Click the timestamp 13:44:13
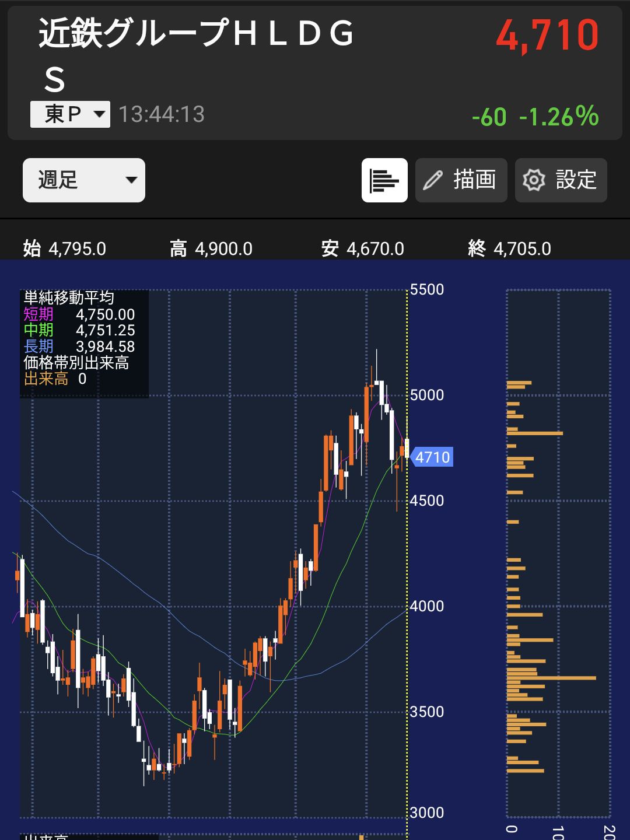This screenshot has width=630, height=840. pos(162,114)
